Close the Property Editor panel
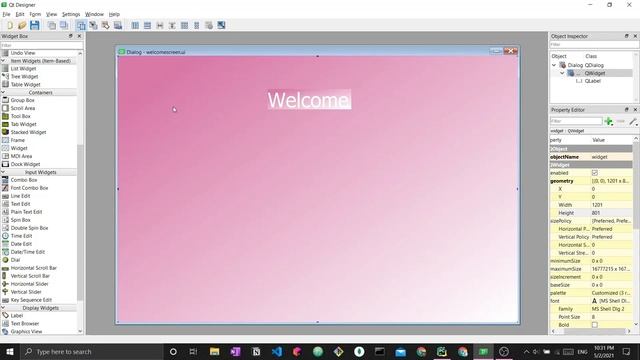 (635, 110)
